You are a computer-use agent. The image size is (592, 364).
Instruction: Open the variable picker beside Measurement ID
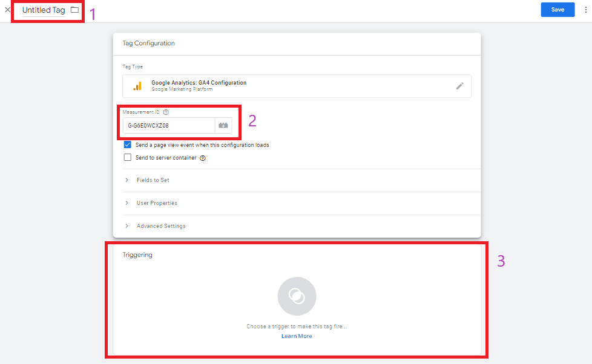[x=223, y=126]
